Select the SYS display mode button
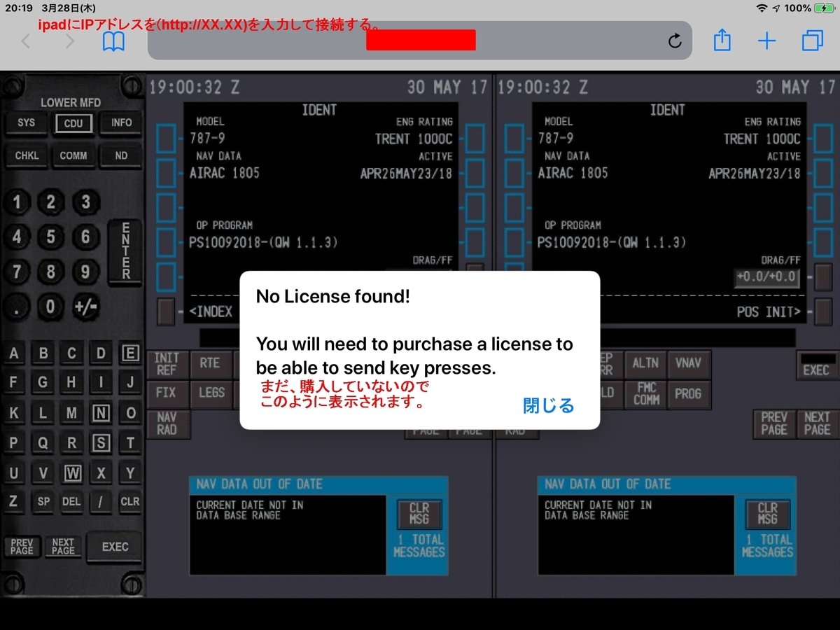840x630 pixels. [x=26, y=122]
